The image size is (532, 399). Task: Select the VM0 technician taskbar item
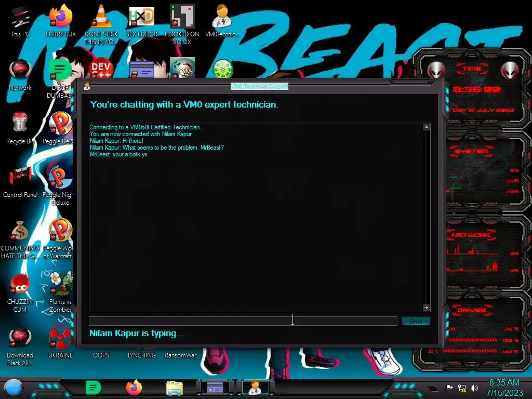255,388
